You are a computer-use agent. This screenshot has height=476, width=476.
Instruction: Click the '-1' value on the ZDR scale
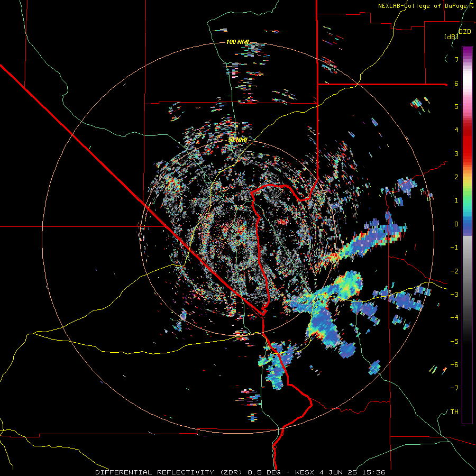[x=454, y=248]
